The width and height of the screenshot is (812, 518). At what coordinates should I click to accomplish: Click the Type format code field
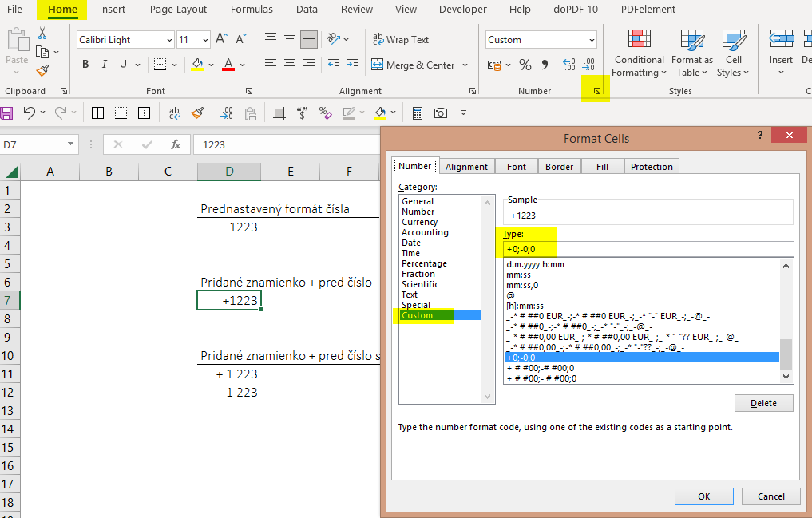click(x=648, y=249)
